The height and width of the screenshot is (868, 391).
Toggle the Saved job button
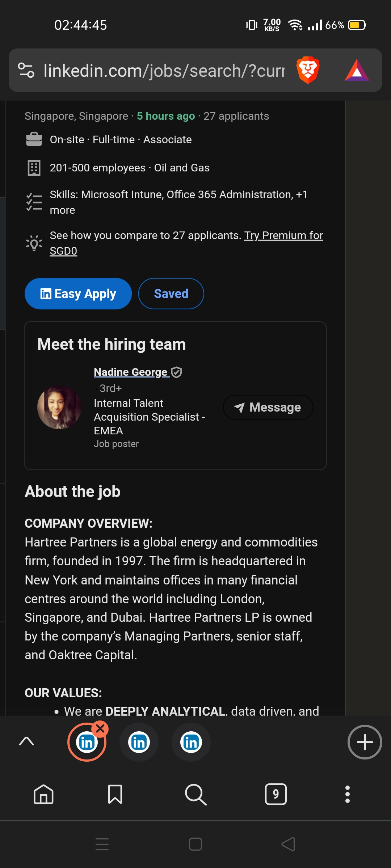pos(171,294)
